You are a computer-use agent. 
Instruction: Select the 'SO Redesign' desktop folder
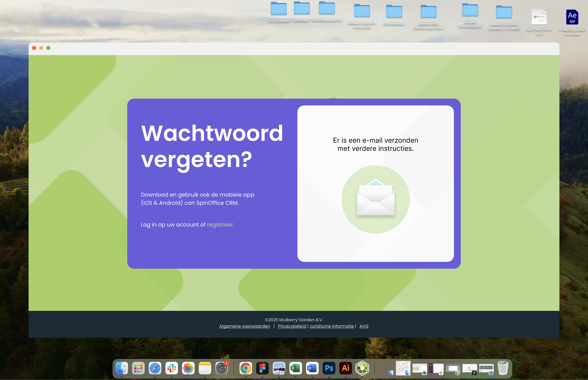(x=394, y=12)
